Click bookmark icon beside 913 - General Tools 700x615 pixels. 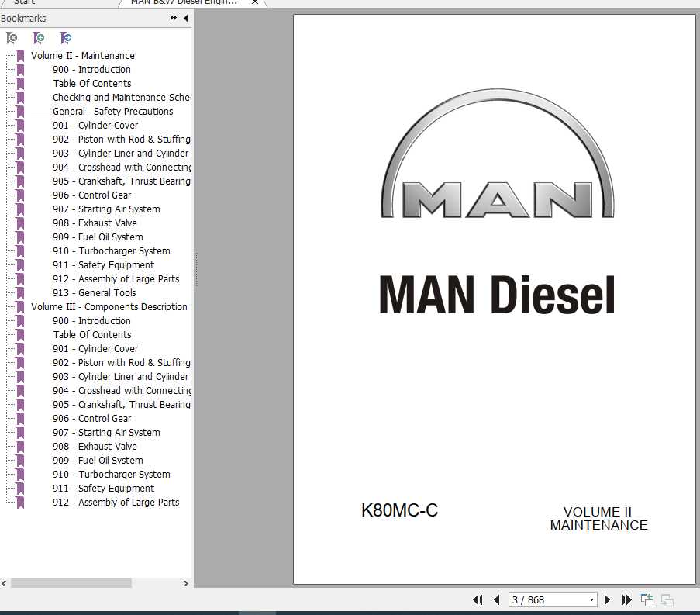20,293
